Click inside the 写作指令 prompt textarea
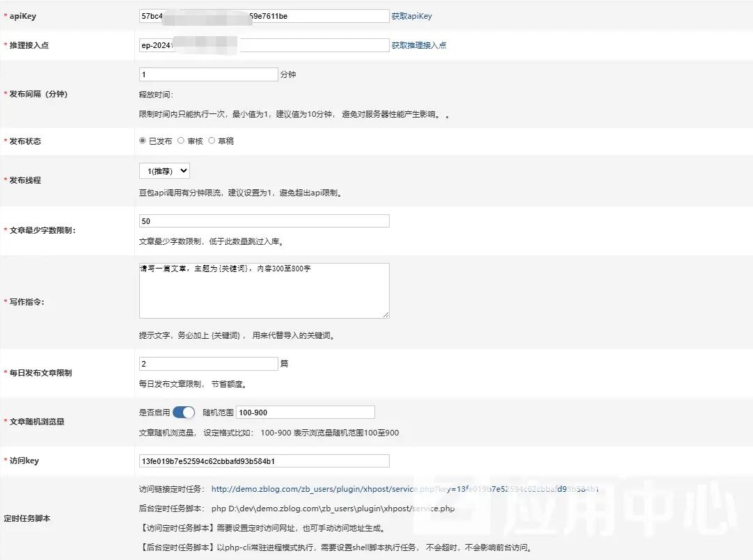This screenshot has width=753, height=560. [264, 289]
